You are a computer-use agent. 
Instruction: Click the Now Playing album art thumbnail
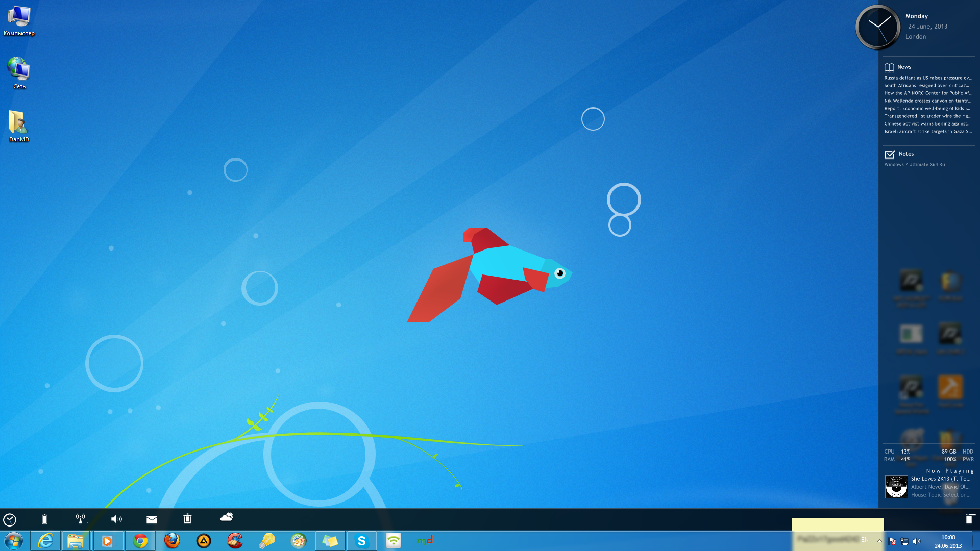coord(896,487)
